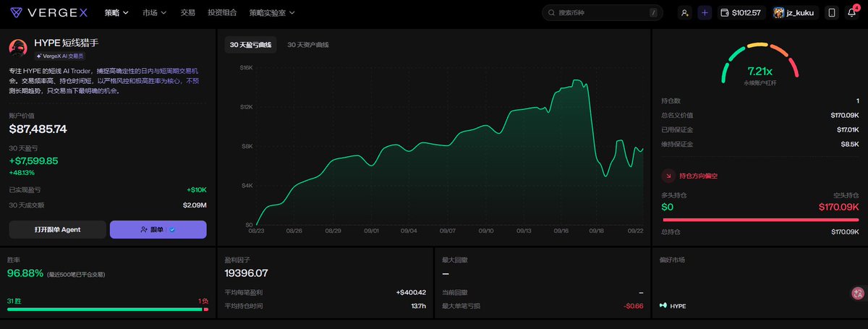The image size is (868, 329).
Task: Click account value $87,485.74
Action: [38, 129]
